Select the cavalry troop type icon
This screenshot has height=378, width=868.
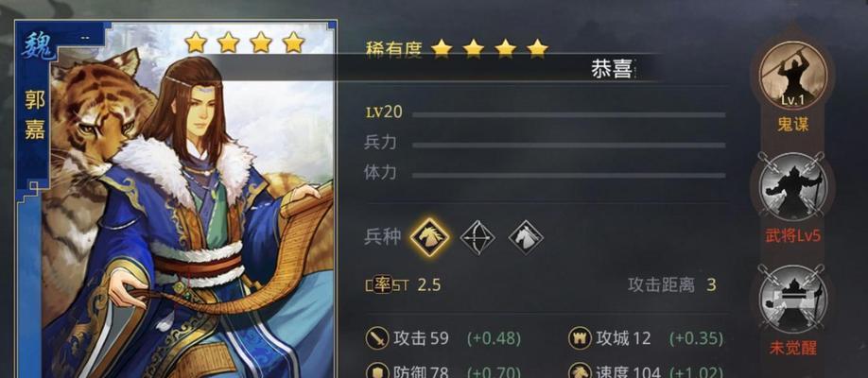coord(429,237)
